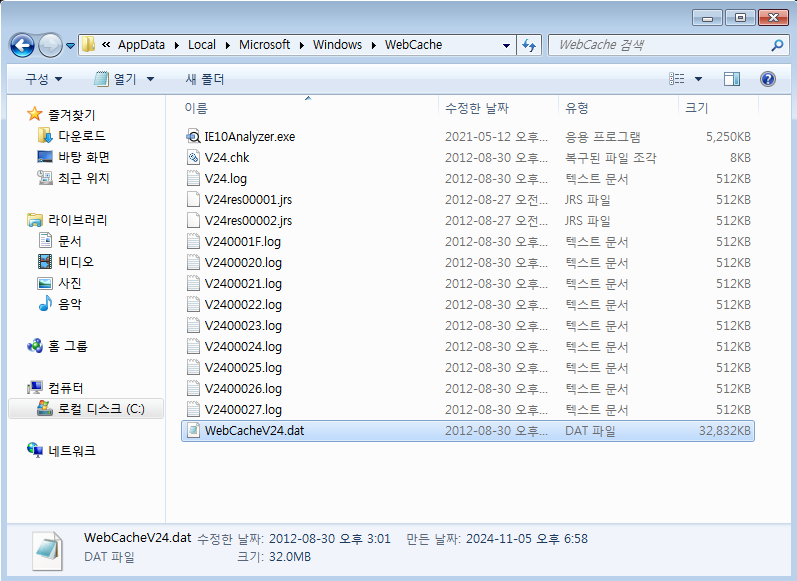Image resolution: width=797 pixels, height=581 pixels.
Task: Click the 5,250KB size of IE10Analyzer.exe
Action: coord(728,136)
